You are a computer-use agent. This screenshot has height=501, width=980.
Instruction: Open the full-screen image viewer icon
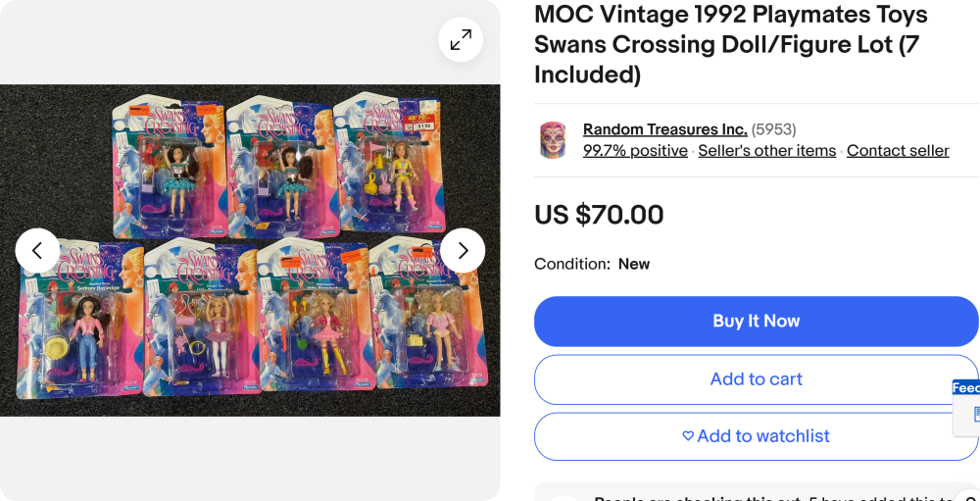(461, 39)
